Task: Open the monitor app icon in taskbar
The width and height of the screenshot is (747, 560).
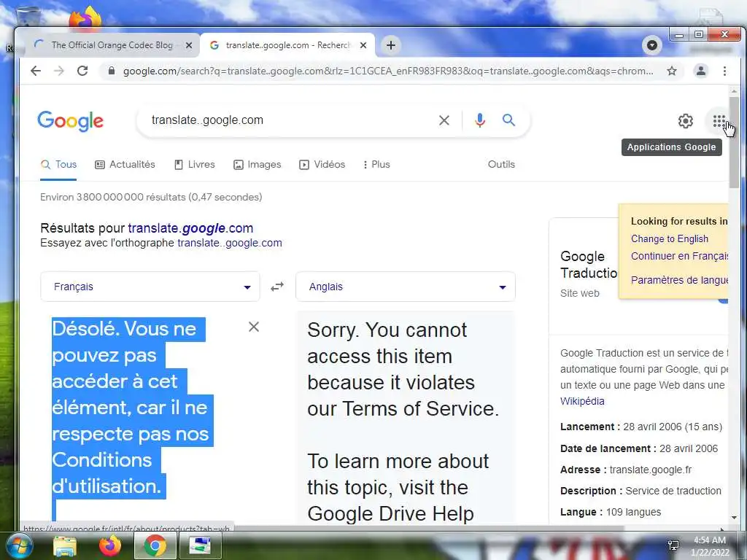Action: (x=199, y=545)
